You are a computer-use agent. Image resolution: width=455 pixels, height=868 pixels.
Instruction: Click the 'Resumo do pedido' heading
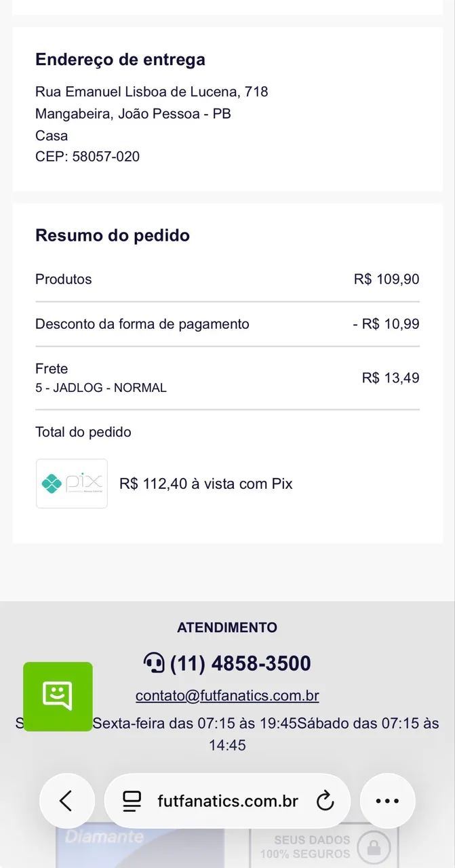pyautogui.click(x=113, y=235)
